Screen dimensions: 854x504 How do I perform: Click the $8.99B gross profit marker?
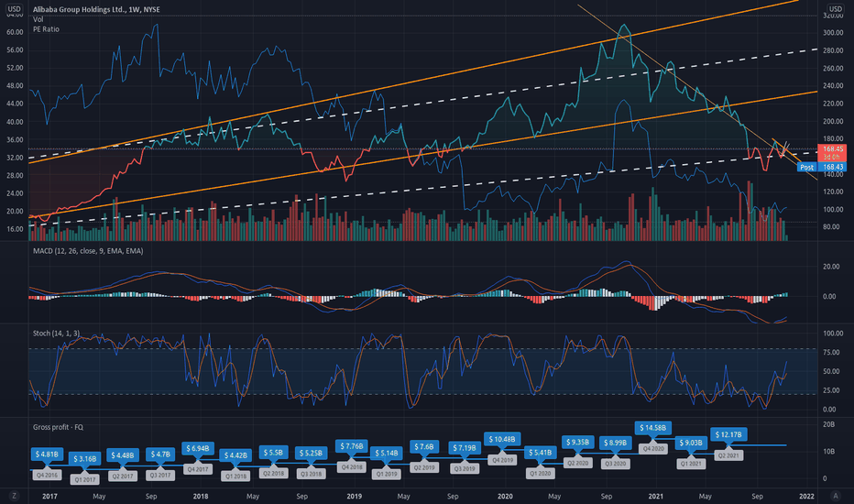click(x=616, y=443)
